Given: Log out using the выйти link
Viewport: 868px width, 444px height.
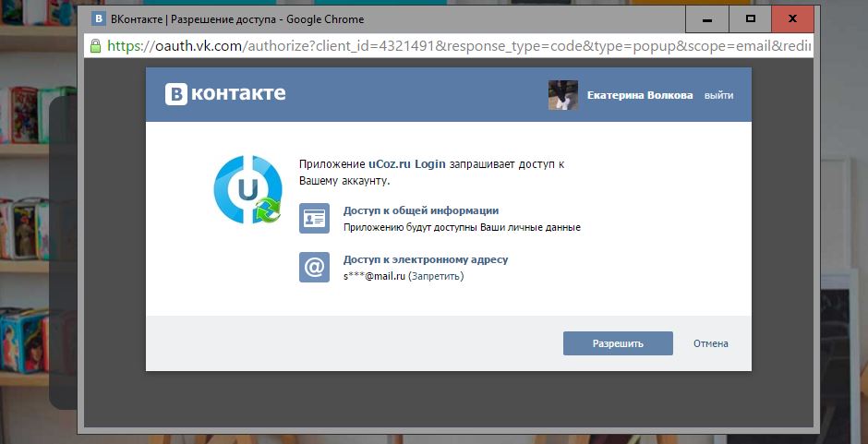Looking at the screenshot, I should [718, 95].
